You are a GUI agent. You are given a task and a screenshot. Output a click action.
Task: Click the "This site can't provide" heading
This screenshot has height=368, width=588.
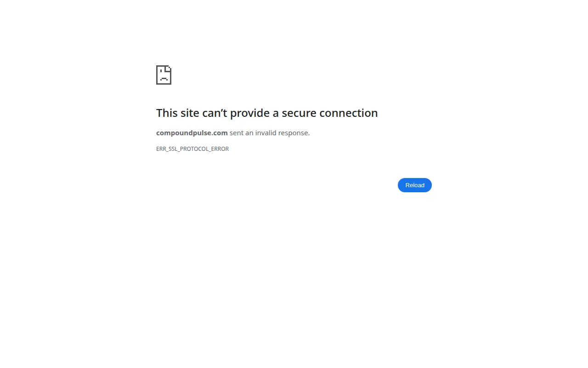click(x=267, y=113)
